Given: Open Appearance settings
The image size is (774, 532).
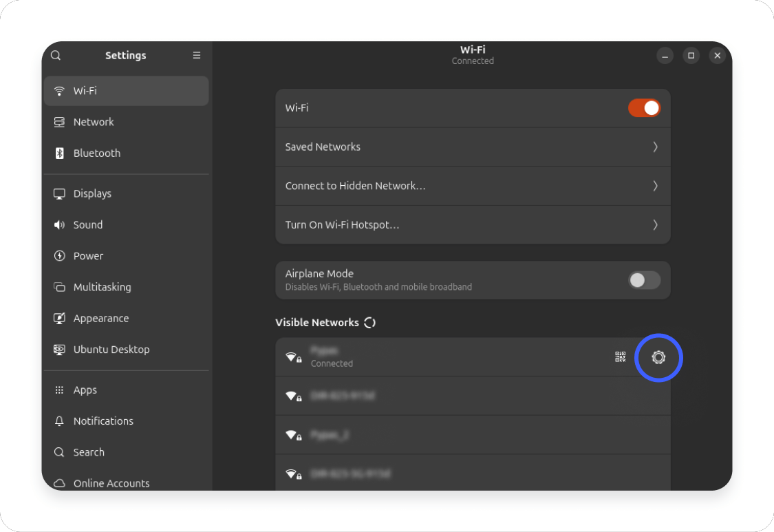Looking at the screenshot, I should point(127,318).
